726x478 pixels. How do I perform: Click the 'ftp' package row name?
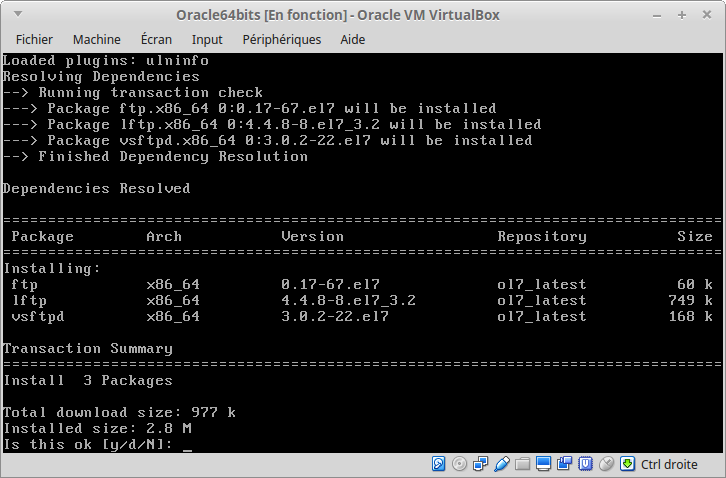point(25,284)
